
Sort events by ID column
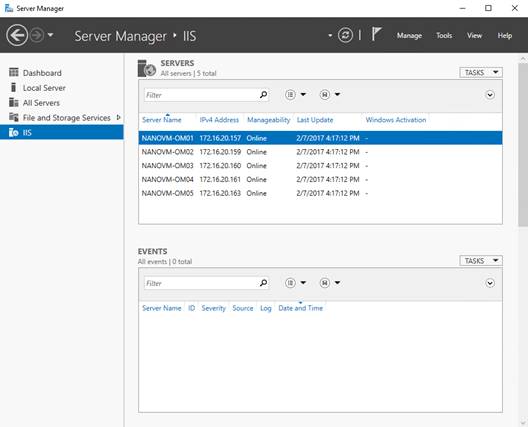pos(191,308)
